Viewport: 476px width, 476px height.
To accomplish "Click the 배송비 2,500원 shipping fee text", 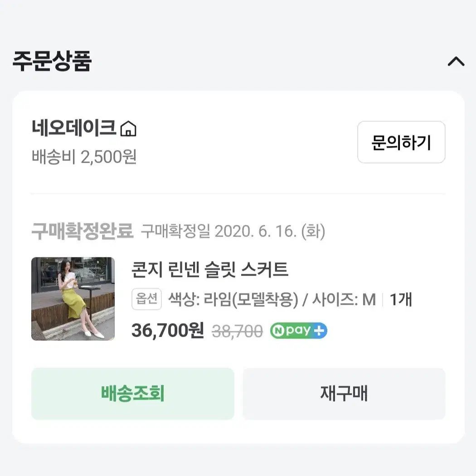I will click(x=84, y=157).
